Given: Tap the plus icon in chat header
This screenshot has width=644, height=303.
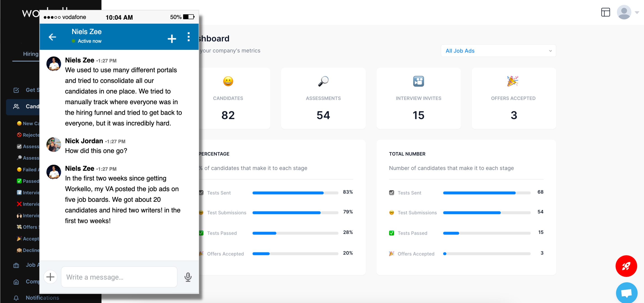Looking at the screenshot, I should click(x=172, y=39).
